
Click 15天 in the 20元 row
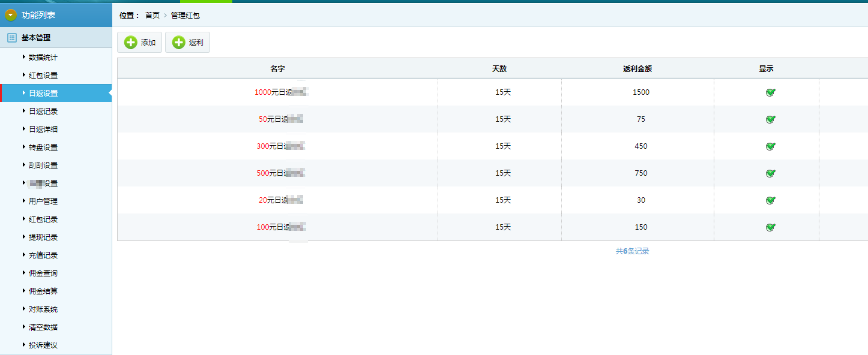point(503,200)
